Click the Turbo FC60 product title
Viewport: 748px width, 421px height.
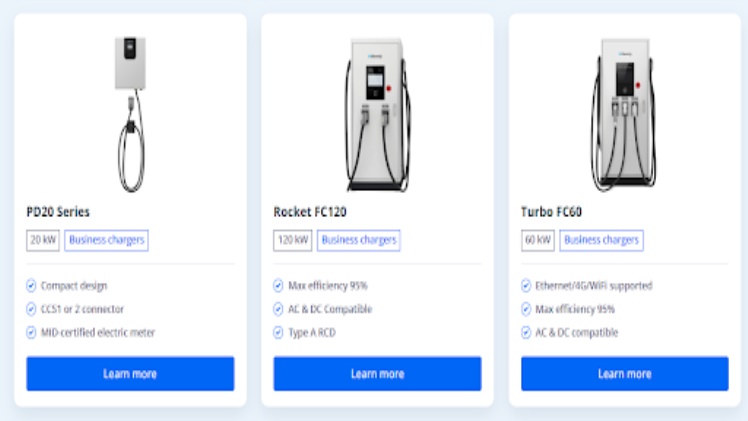pyautogui.click(x=551, y=212)
